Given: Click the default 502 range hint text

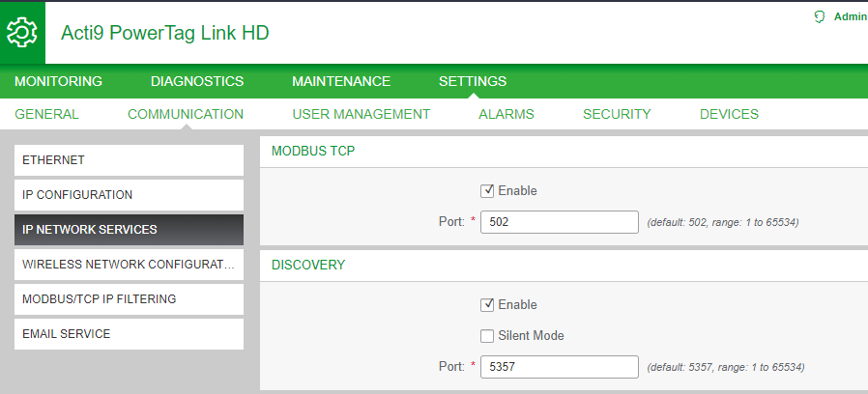Looking at the screenshot, I should (722, 222).
